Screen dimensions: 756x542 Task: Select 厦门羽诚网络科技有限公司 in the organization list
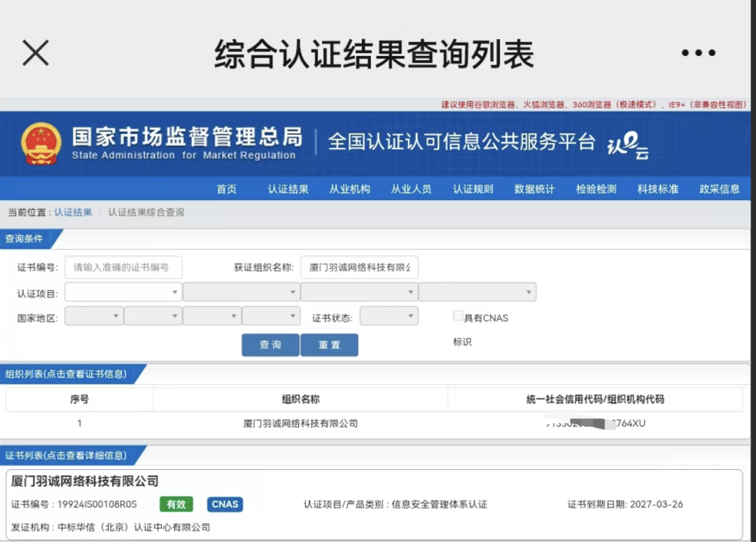tap(300, 423)
